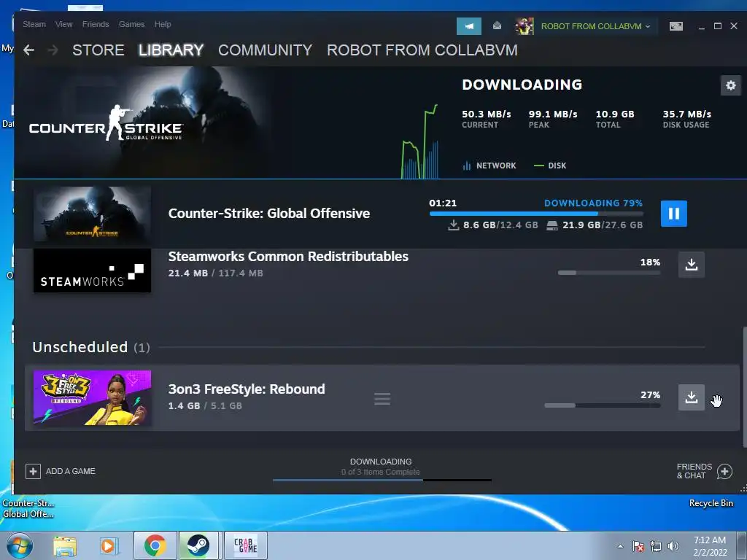The image size is (747, 560).
Task: Toggle the DISK graph legend
Action: [550, 166]
